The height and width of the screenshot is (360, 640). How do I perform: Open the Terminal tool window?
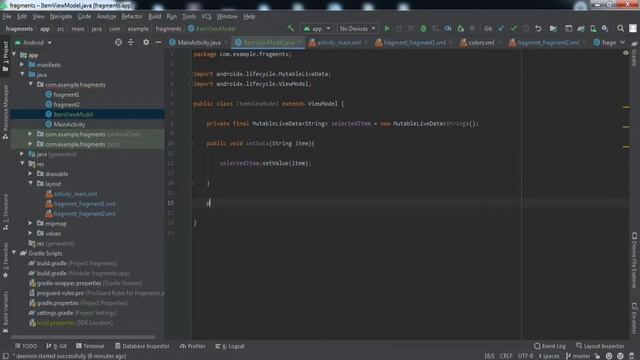click(x=90, y=346)
